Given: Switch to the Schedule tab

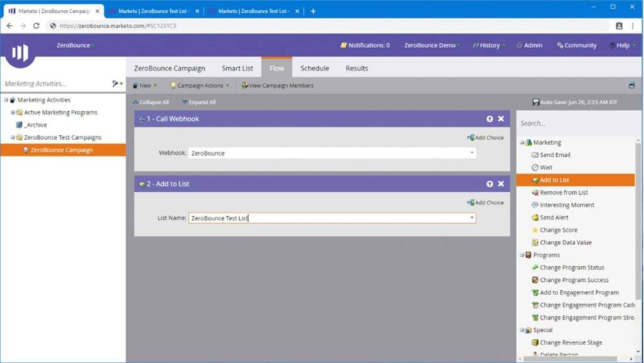Looking at the screenshot, I should [x=315, y=68].
